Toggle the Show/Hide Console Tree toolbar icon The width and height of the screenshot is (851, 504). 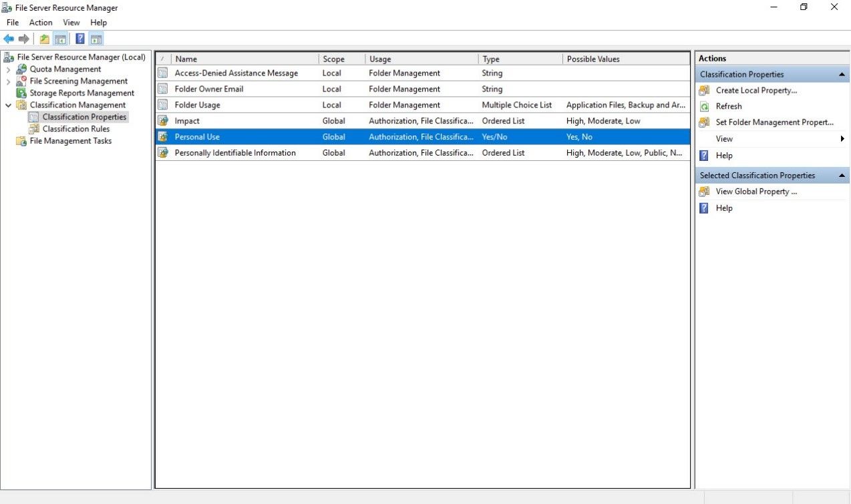click(x=60, y=39)
